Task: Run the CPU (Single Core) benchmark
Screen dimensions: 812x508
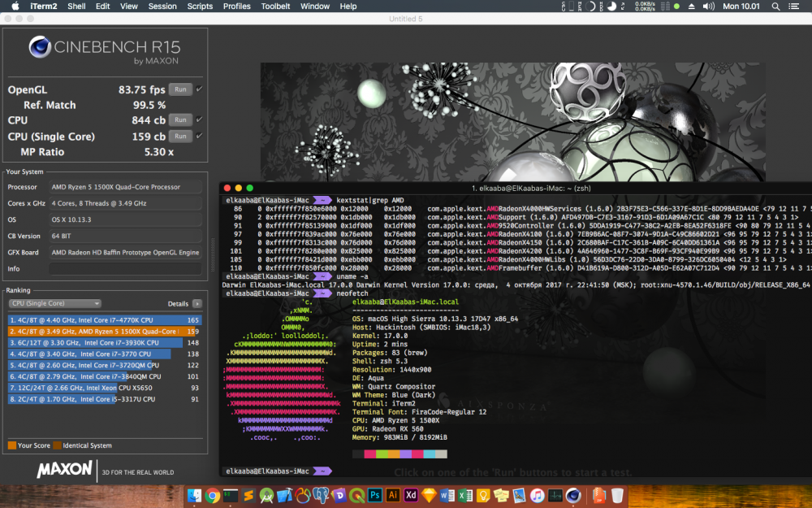Action: (180, 136)
